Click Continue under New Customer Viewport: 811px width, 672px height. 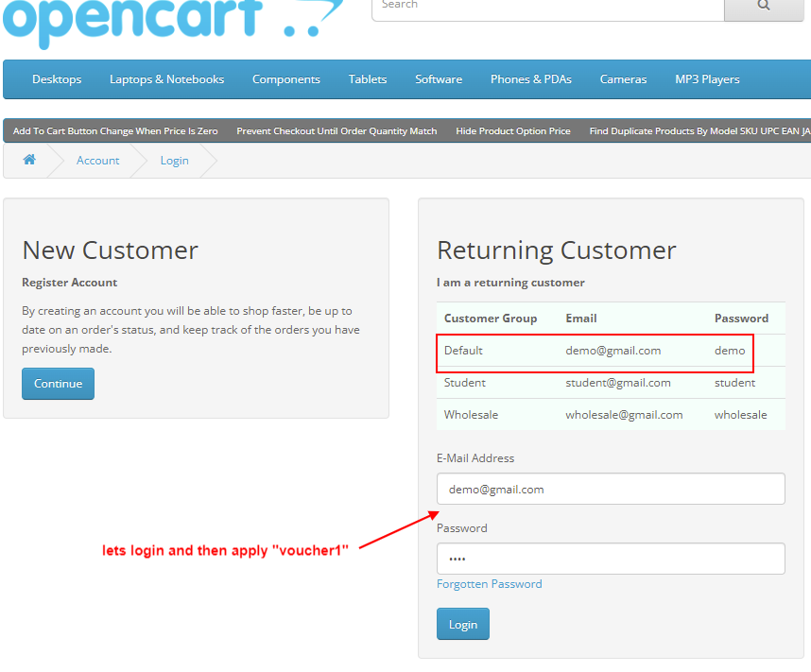[58, 384]
